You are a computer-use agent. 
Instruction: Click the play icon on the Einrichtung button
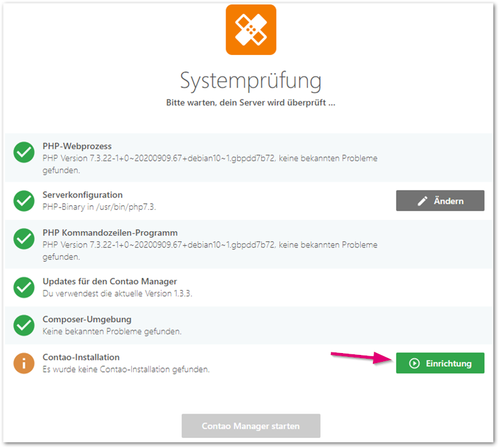coord(413,363)
